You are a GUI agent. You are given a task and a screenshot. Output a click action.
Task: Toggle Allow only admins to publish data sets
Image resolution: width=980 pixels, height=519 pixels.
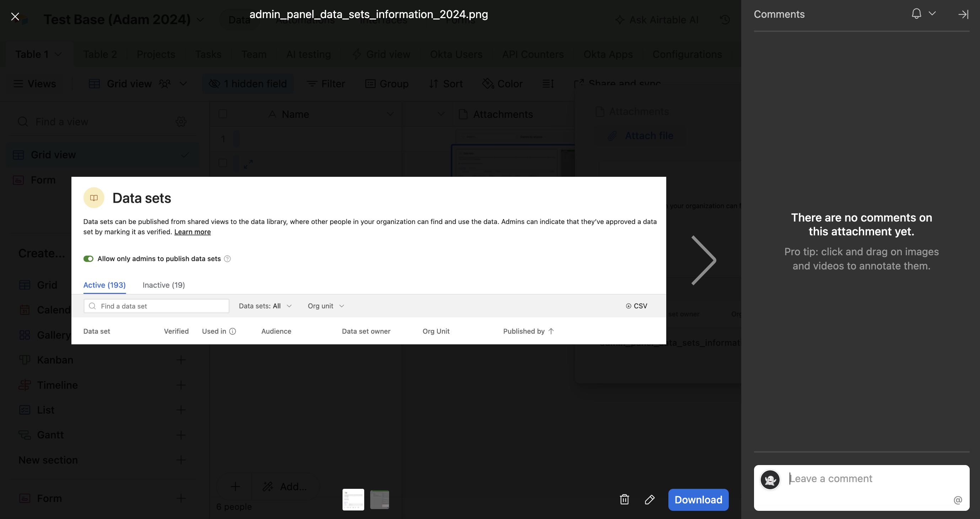tap(88, 259)
